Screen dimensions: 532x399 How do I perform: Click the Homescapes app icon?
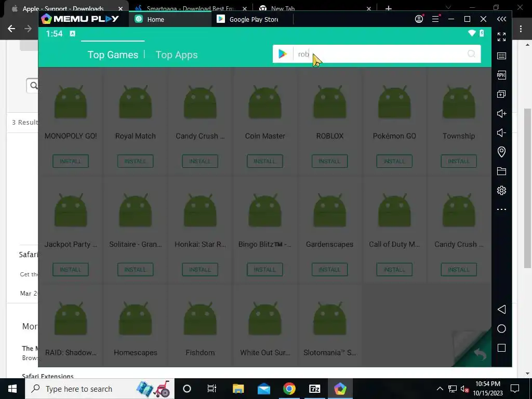point(136,318)
